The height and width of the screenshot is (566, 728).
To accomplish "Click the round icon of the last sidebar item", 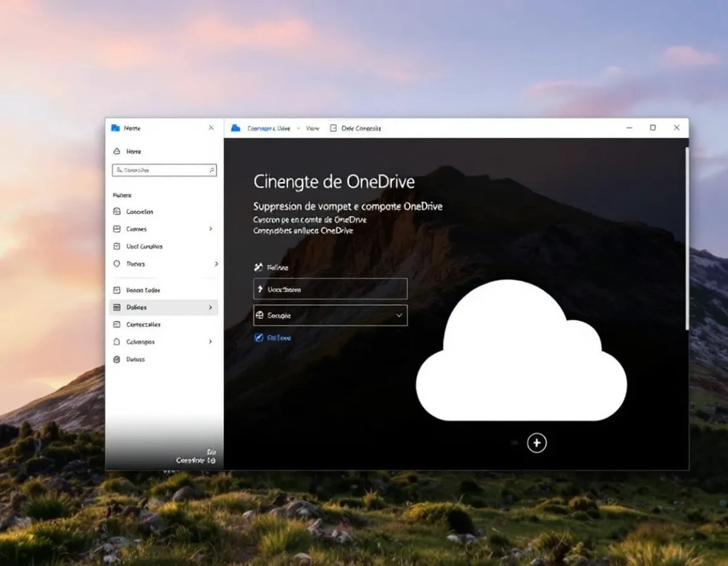I will click(x=117, y=359).
